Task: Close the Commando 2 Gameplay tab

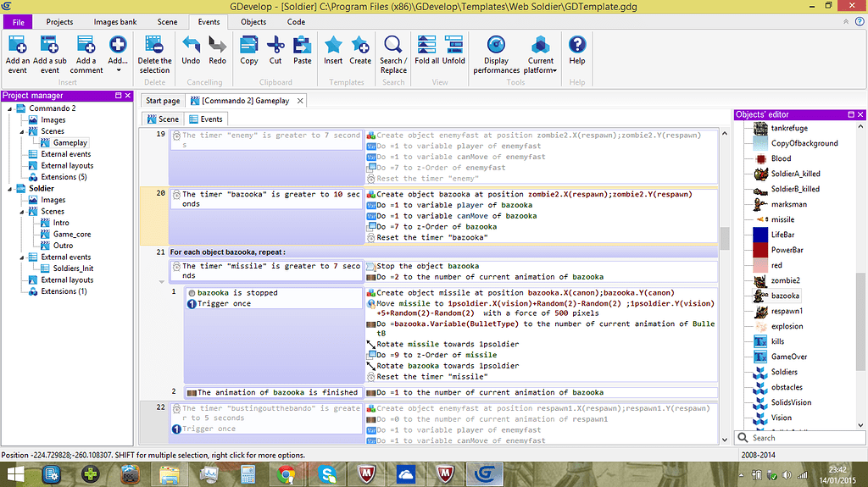Action: pyautogui.click(x=299, y=101)
